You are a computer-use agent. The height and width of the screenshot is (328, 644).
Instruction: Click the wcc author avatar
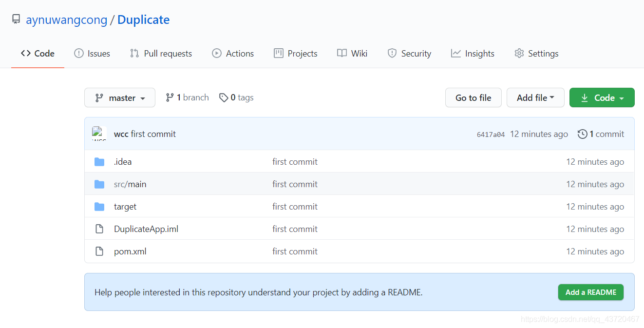click(x=99, y=134)
